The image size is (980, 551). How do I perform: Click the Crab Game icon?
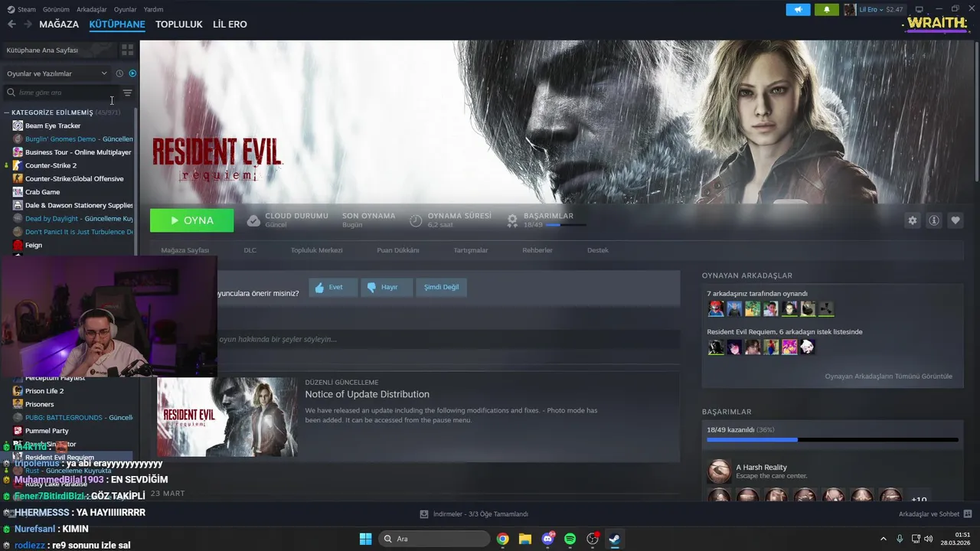pos(18,192)
